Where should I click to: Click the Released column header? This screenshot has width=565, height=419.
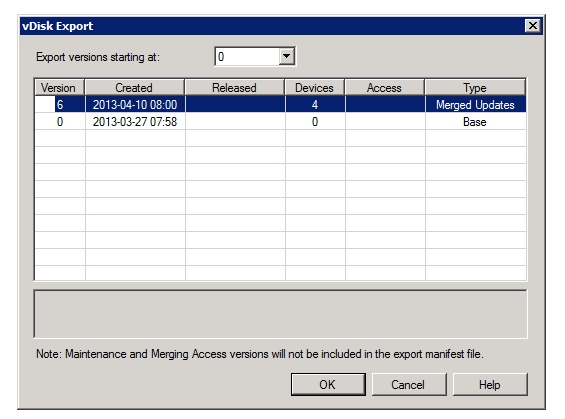tap(235, 88)
